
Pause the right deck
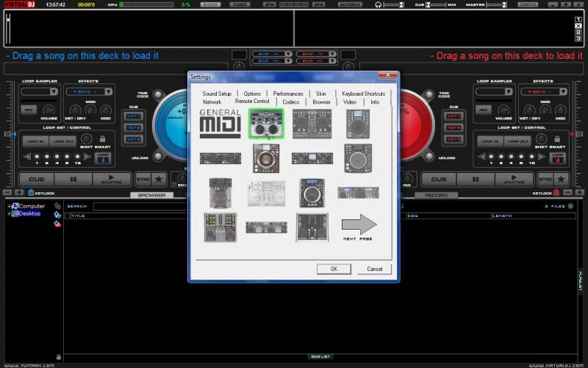point(475,180)
